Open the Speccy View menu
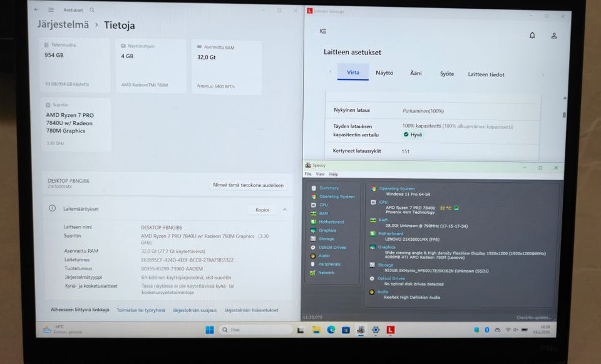Viewport: 601px width, 364px height. click(320, 174)
